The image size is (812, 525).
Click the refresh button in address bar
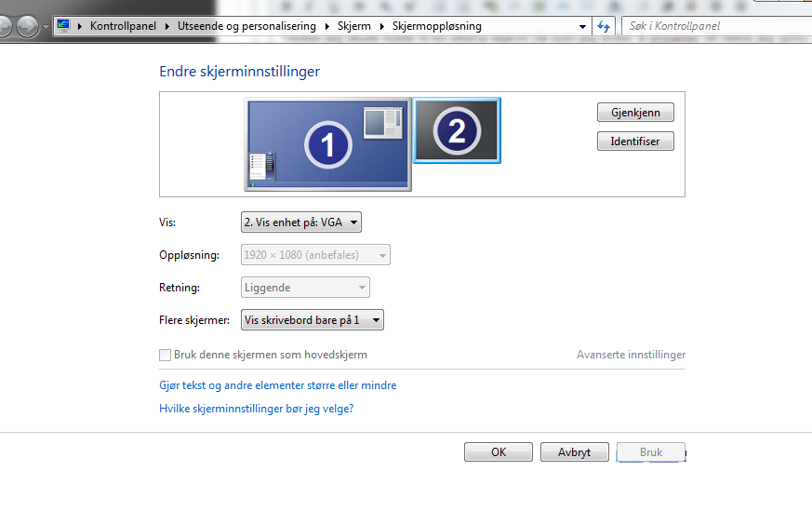[604, 26]
